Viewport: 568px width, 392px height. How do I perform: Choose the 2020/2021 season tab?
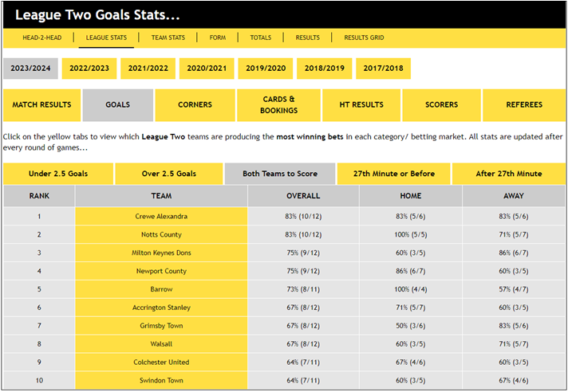(x=207, y=69)
